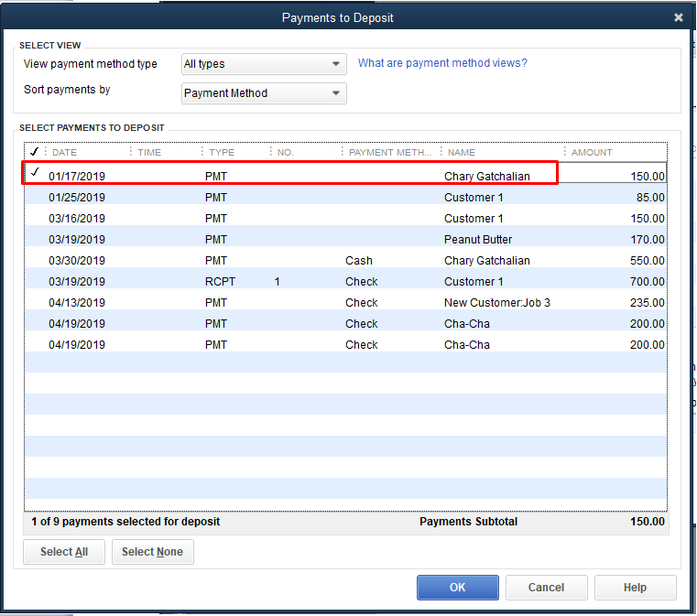
Task: Check the 03/19/2019 Peanut Butter payment
Action: coord(35,239)
